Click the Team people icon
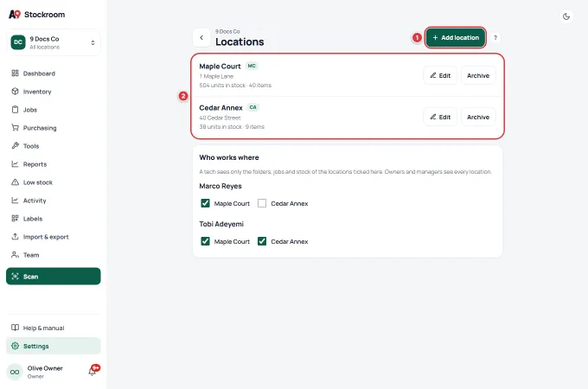 15,255
